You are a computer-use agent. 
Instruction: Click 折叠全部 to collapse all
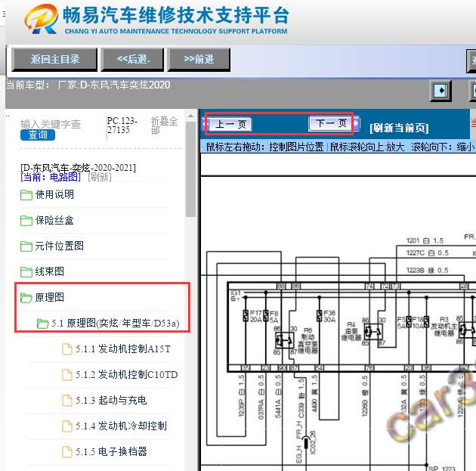[x=164, y=125]
